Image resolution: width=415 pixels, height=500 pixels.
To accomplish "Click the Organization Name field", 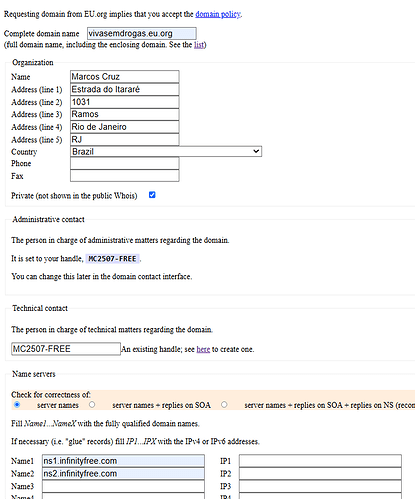I will tap(125, 77).
